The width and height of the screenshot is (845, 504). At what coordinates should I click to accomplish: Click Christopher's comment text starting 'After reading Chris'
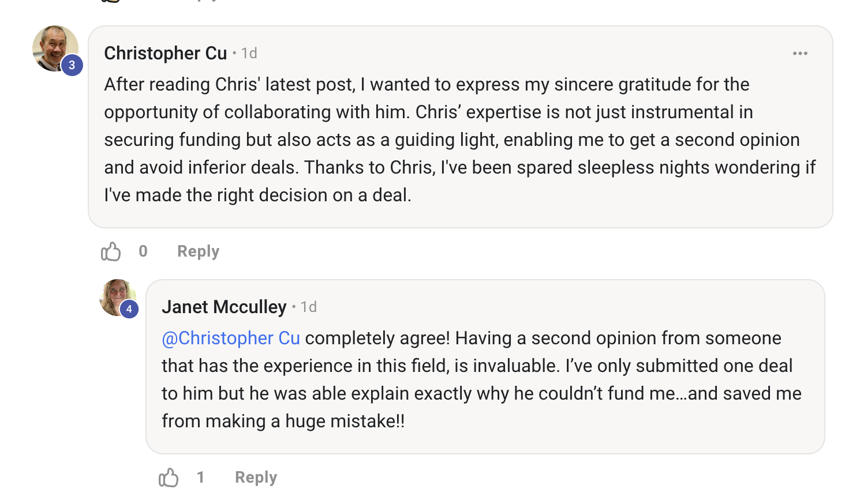(460, 140)
